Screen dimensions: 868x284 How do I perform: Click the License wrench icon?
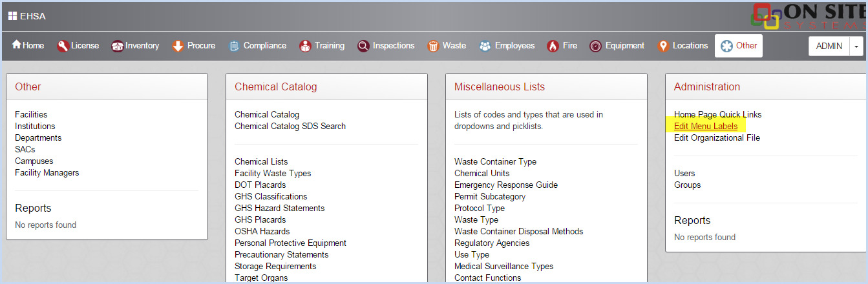coord(63,46)
